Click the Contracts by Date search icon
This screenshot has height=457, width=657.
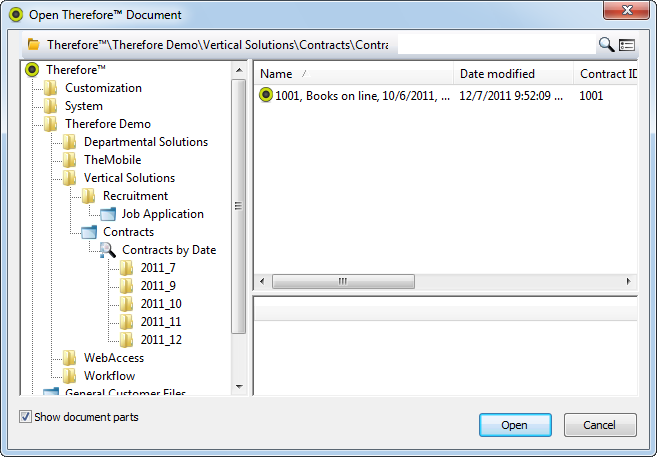click(108, 250)
